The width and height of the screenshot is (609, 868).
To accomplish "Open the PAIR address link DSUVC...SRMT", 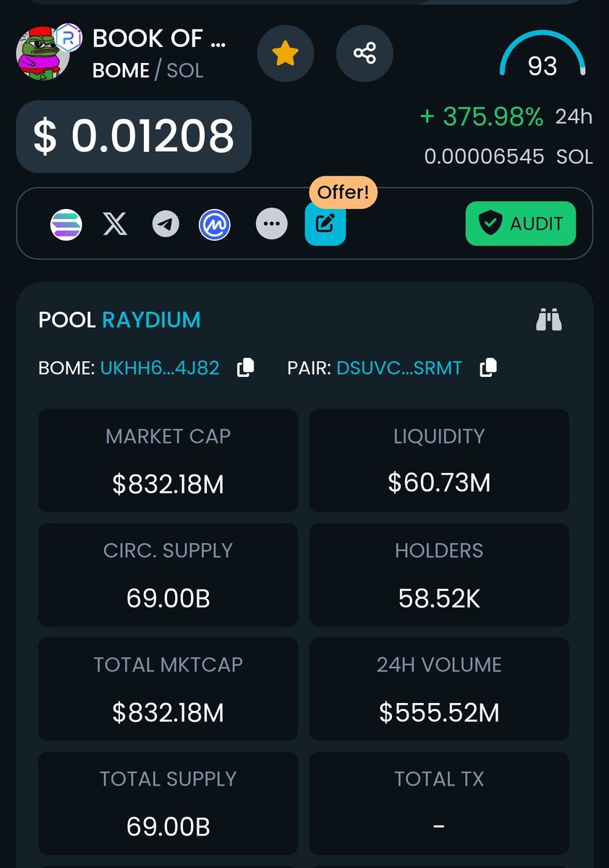I will coord(399,368).
